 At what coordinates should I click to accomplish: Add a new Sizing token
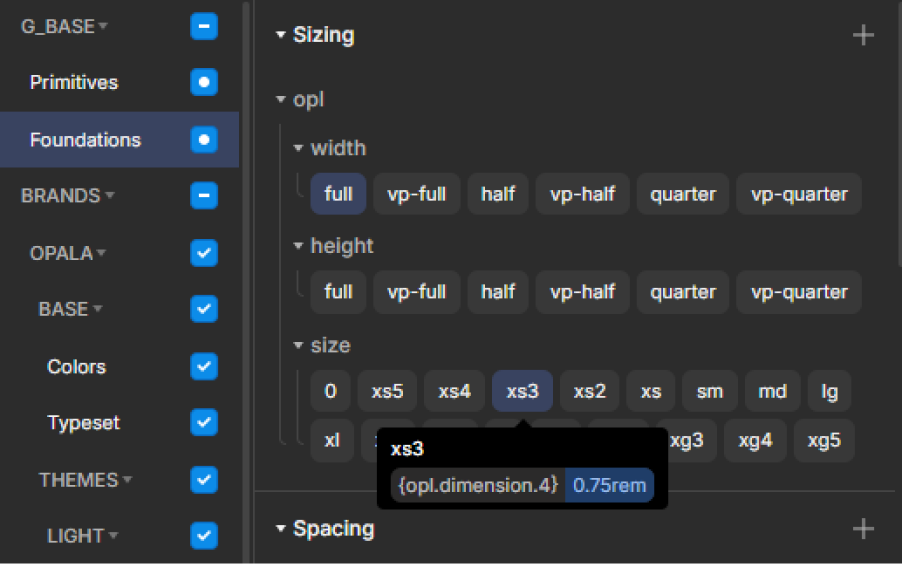coord(862,36)
